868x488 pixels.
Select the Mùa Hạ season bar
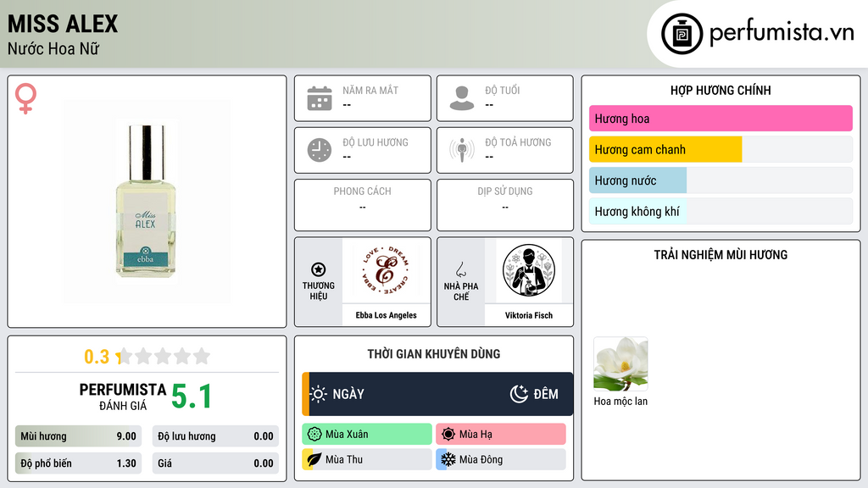pyautogui.click(x=501, y=435)
